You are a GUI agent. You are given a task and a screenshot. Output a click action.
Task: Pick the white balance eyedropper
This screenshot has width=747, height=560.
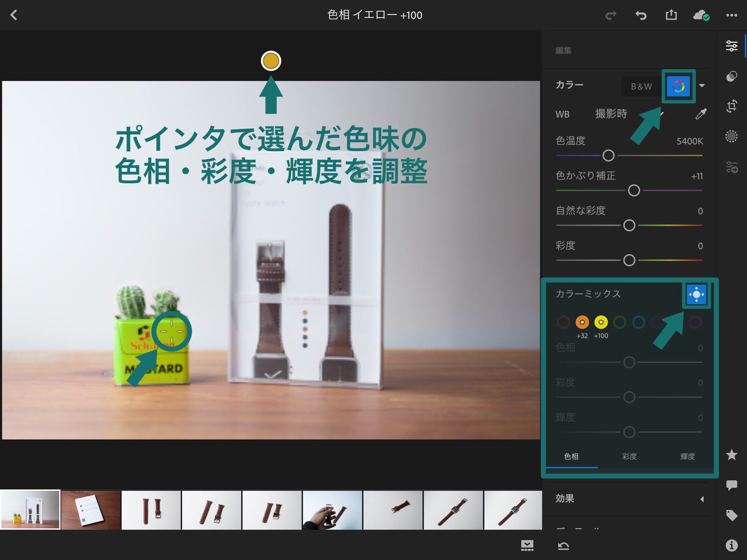701,114
